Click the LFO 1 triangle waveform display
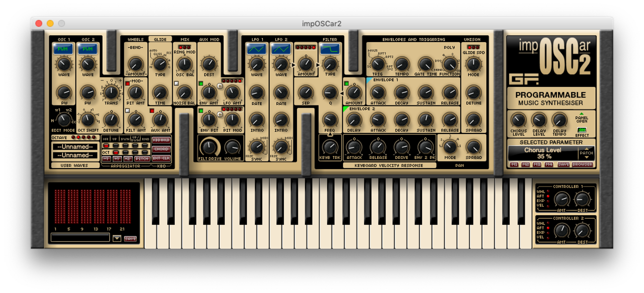The height and width of the screenshot is (293, 644). 256,49
